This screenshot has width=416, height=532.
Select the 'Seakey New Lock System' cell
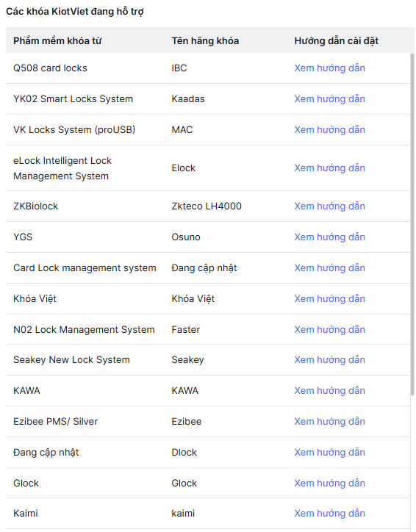click(x=71, y=360)
